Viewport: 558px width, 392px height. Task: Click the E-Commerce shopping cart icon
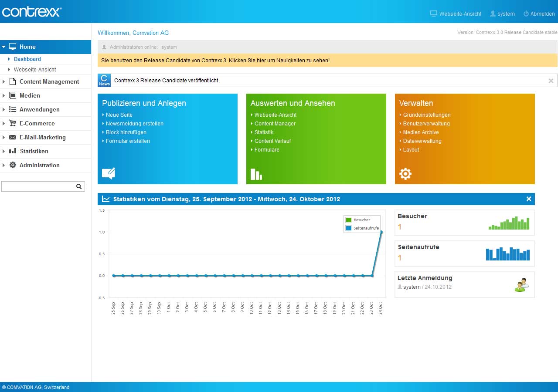click(13, 123)
